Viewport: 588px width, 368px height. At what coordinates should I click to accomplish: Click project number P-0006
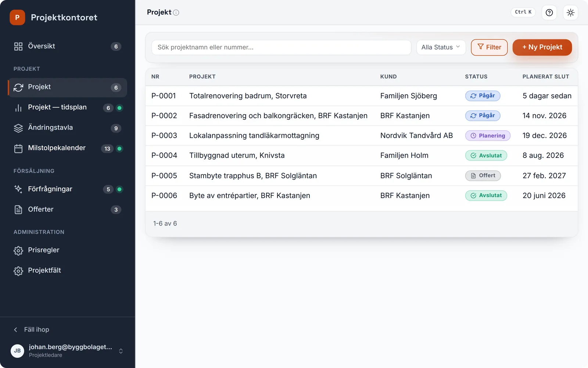click(164, 195)
